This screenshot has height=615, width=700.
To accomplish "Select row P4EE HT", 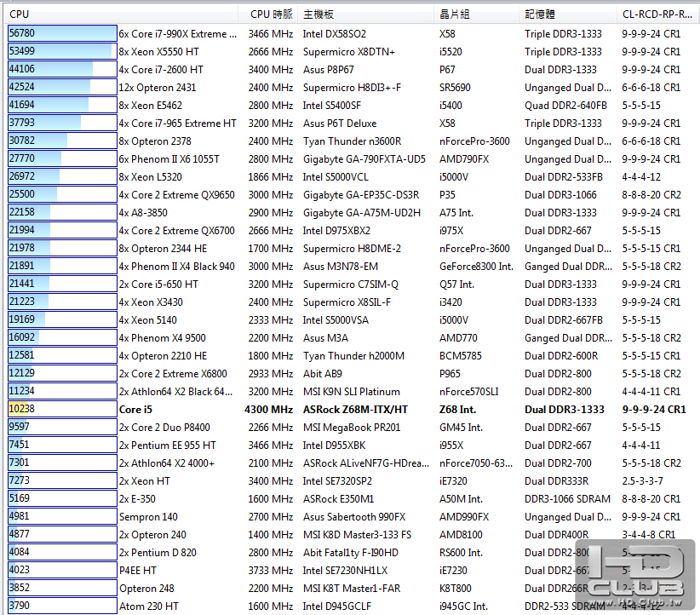I will click(x=353, y=570).
